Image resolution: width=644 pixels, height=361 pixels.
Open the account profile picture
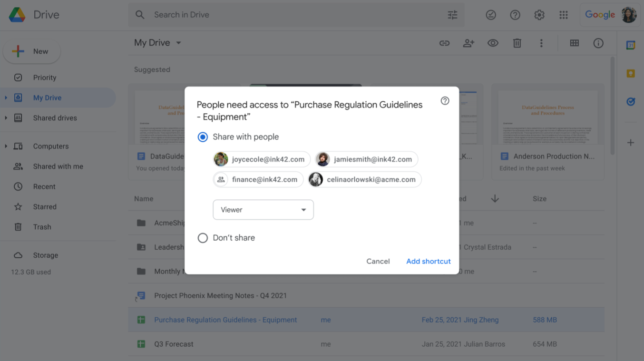(x=629, y=15)
